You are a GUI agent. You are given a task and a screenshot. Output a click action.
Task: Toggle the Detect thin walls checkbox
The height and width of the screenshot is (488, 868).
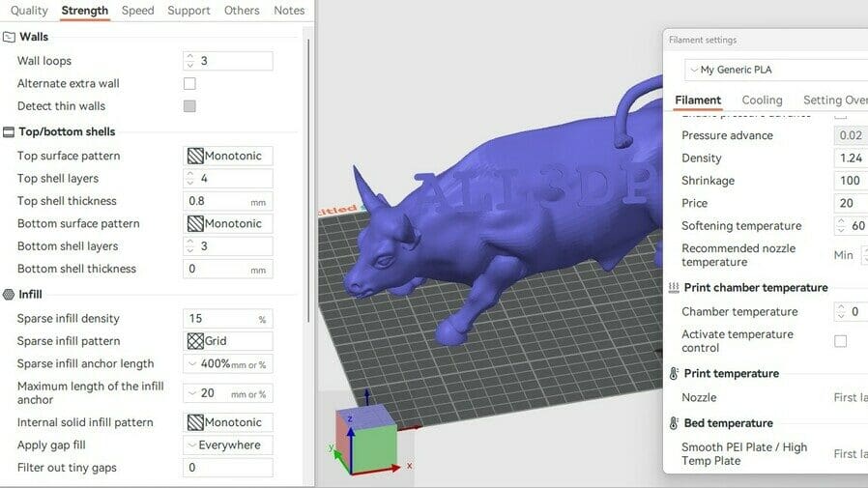pyautogui.click(x=189, y=106)
